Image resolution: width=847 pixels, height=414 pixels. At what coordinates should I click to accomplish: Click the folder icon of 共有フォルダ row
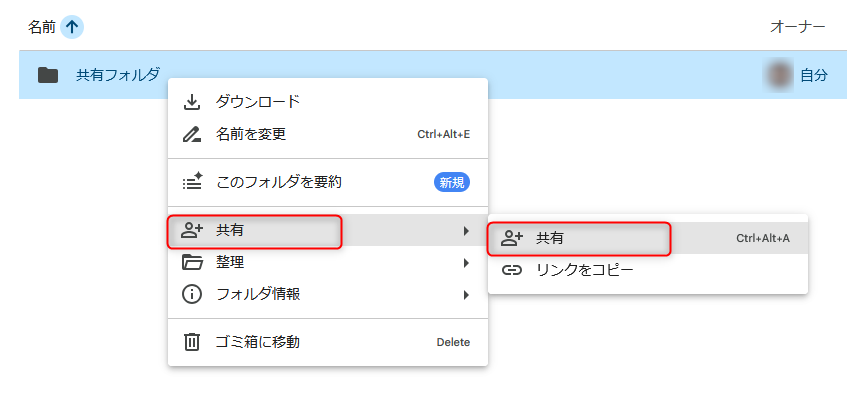tap(47, 75)
